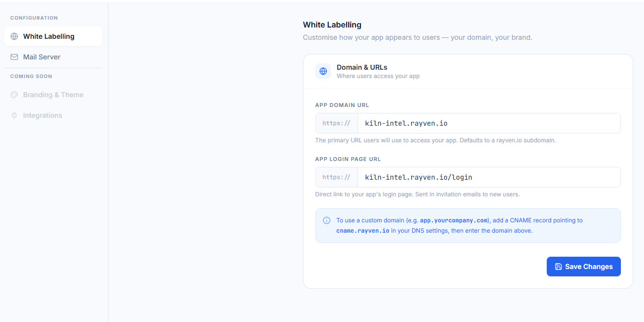
Task: Click the CONFIGURATION sidebar heading
Action: click(x=34, y=18)
